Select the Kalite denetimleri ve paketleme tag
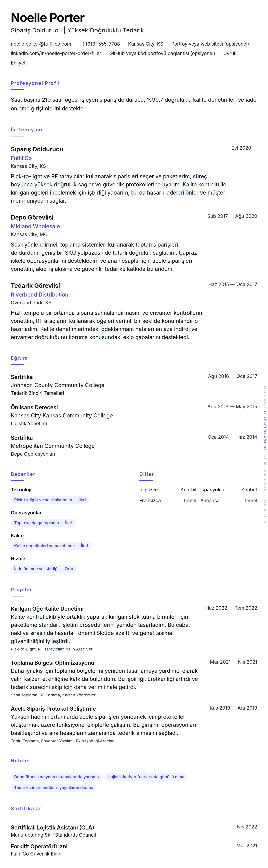This screenshot has width=268, height=868. tap(51, 545)
